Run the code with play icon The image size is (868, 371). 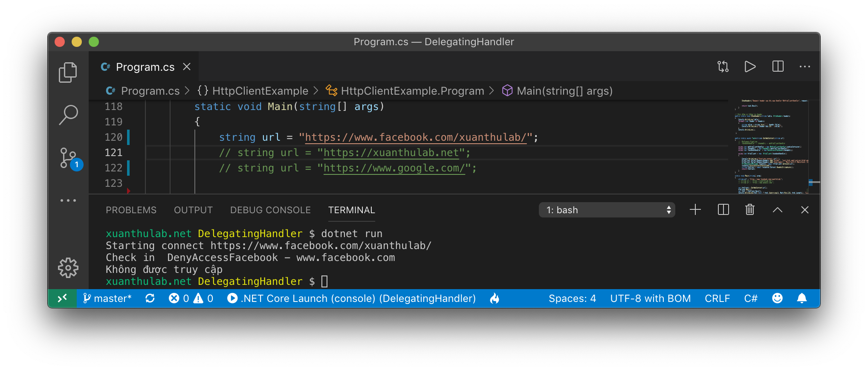coord(750,67)
